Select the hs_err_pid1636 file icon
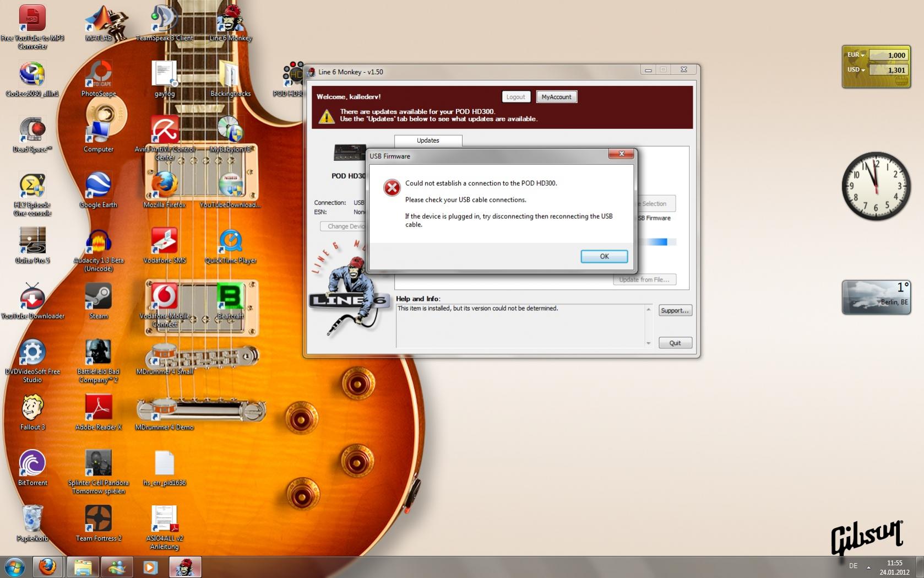Viewport: 924px width, 578px height. pyautogui.click(x=164, y=468)
